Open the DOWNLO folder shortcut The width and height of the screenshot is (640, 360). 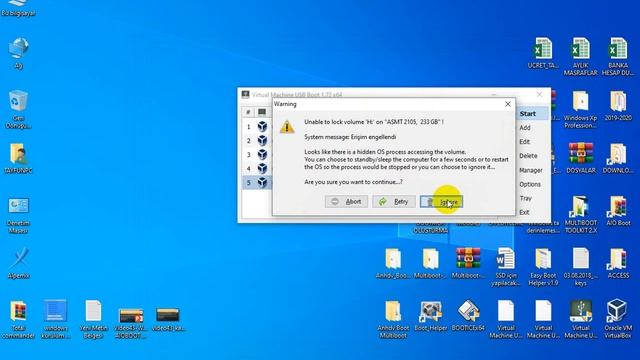click(x=618, y=158)
